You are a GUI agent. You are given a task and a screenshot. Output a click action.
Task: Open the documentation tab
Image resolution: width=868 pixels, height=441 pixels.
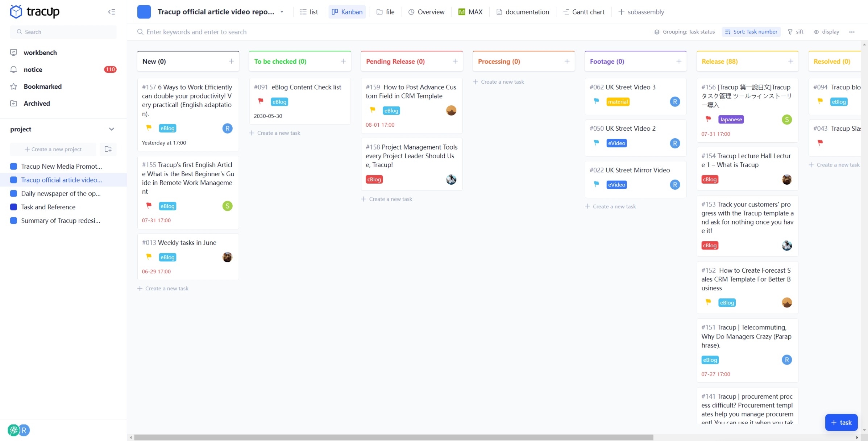[523, 12]
